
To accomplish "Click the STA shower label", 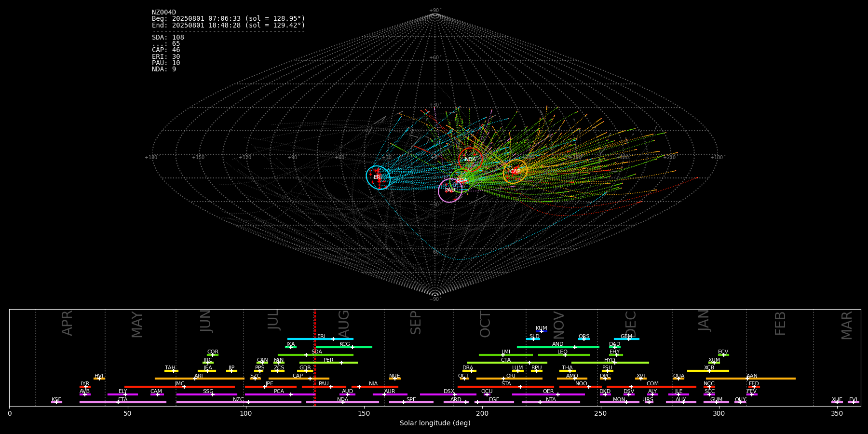I will click(x=506, y=384).
